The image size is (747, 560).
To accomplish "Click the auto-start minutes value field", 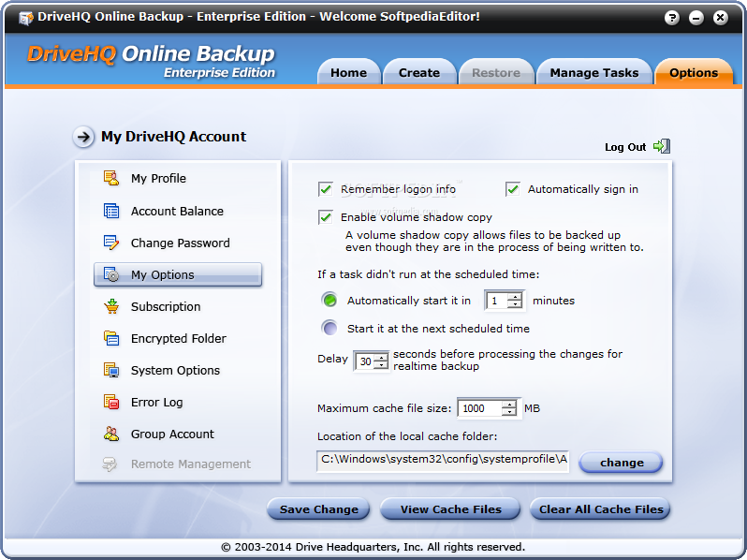I will (x=497, y=301).
